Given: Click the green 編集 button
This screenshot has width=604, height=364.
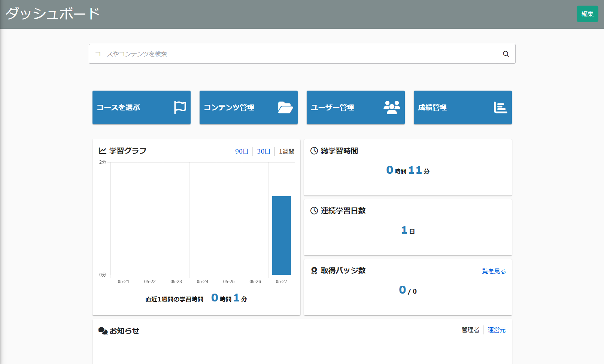Looking at the screenshot, I should 587,13.
